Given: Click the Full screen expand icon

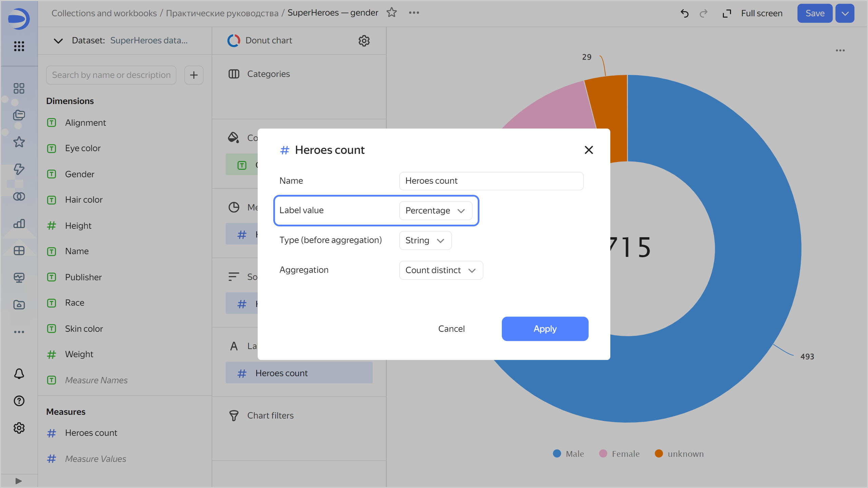Looking at the screenshot, I should (727, 14).
